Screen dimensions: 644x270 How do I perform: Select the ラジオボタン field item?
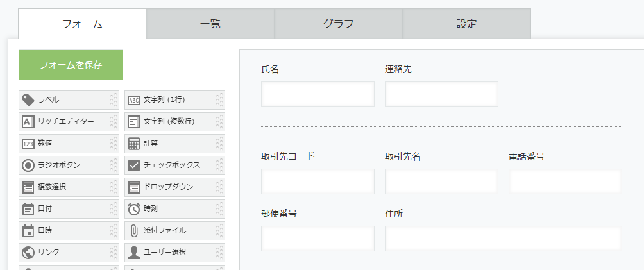[x=69, y=165]
